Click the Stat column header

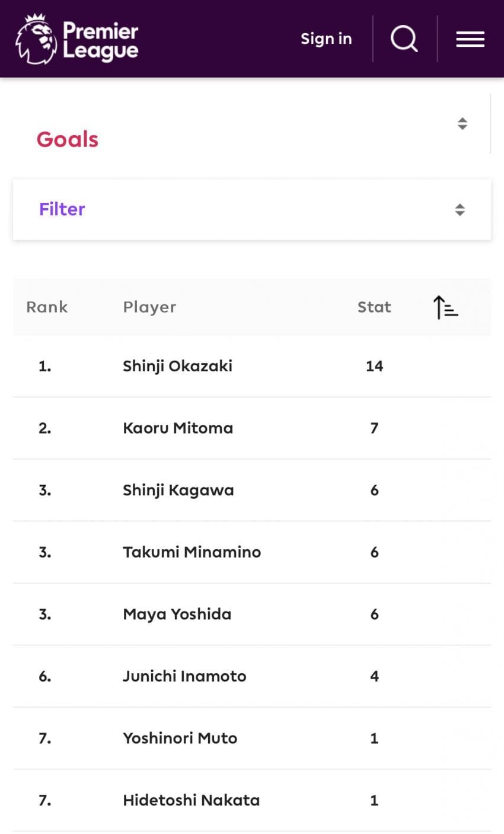pos(374,307)
